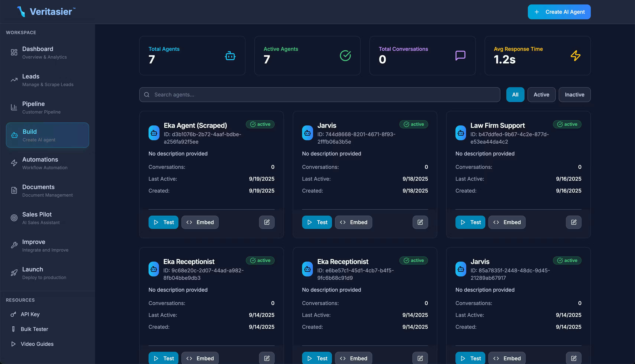Test the Eka Agent (Scraped) agent
Viewport: 635px width, 364px height.
pos(163,222)
